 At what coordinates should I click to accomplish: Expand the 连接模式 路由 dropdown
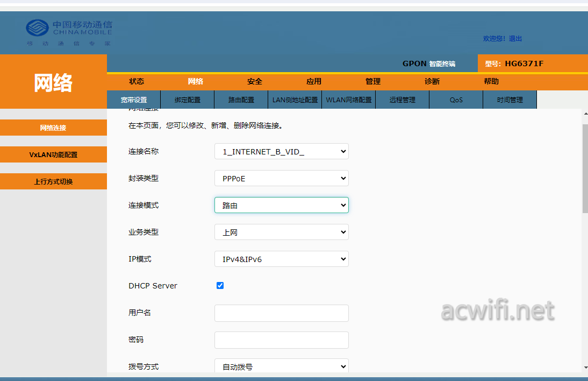click(282, 206)
